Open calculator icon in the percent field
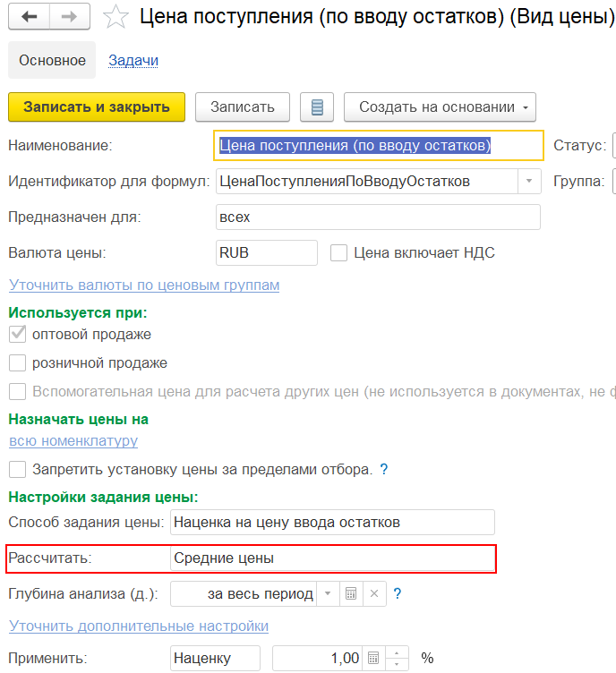Screen dimensions: 616x673 pyautogui.click(x=373, y=658)
